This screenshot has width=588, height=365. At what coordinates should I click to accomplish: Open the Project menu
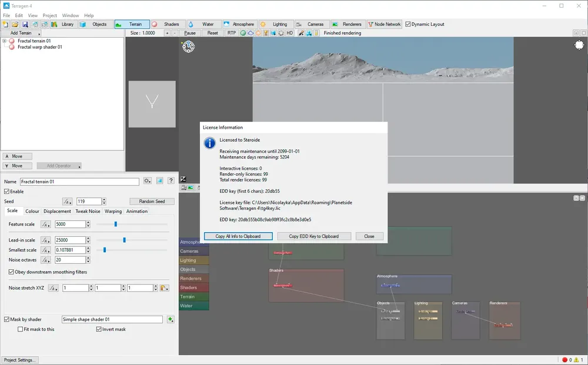pos(49,15)
